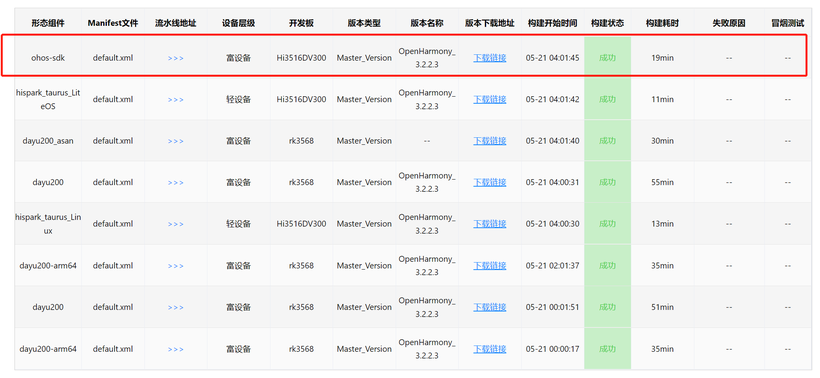Open >>> link for dayu200 built at 04:00:31
This screenshot has height=378, width=820.
pyautogui.click(x=176, y=182)
